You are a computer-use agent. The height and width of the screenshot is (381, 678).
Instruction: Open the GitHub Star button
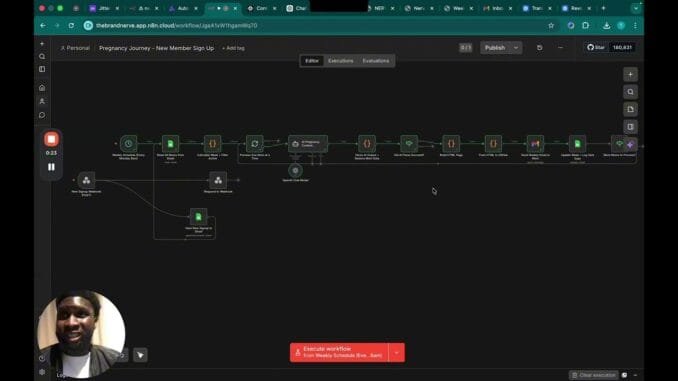596,48
